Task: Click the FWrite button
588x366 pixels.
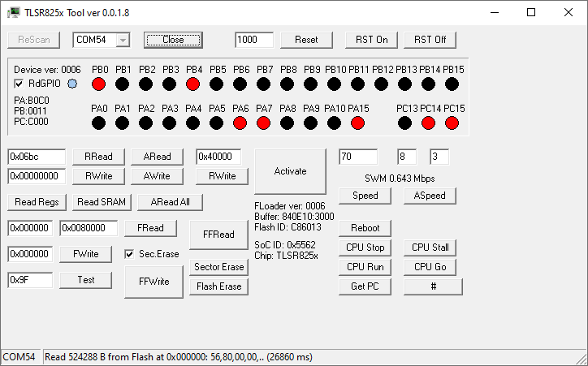Action: coord(85,254)
